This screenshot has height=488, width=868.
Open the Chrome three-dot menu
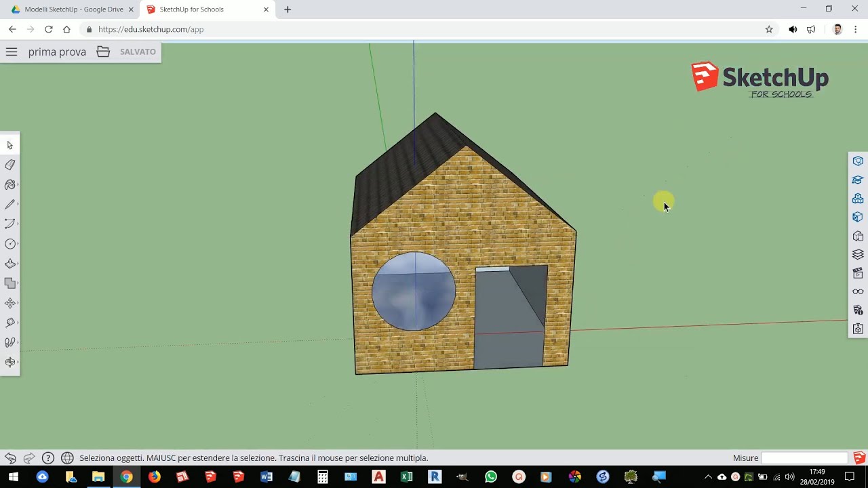[x=856, y=29]
